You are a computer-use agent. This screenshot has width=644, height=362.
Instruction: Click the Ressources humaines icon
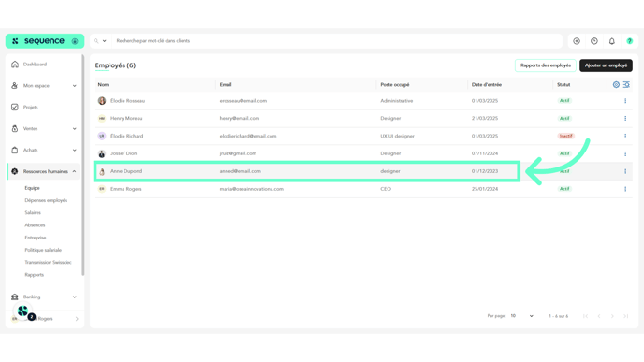15,171
